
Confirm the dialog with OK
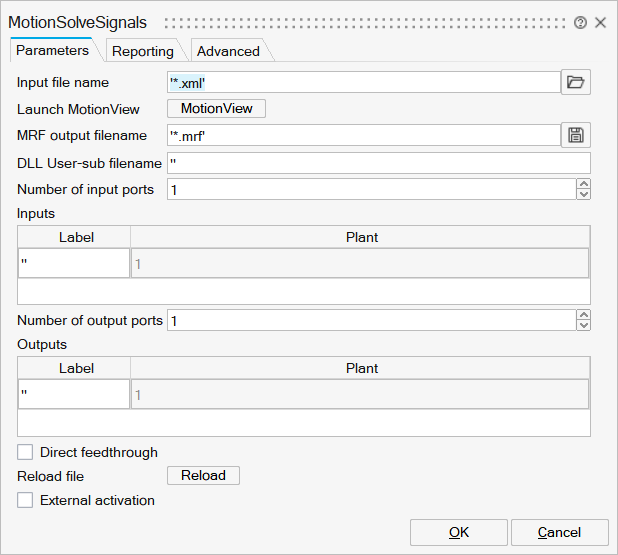click(x=458, y=532)
